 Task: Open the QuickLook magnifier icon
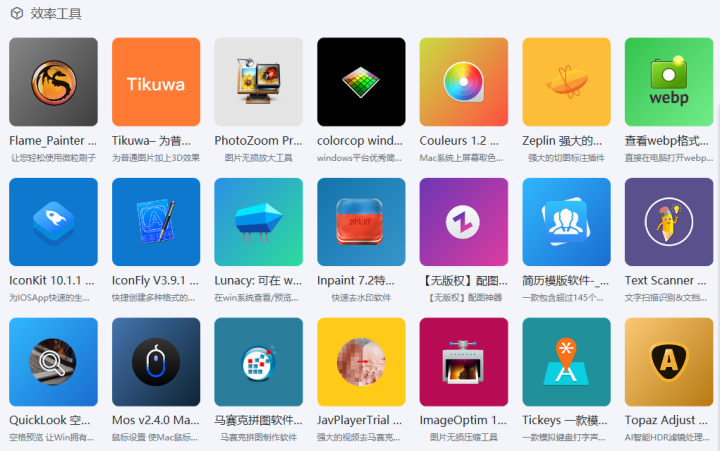pos(53,362)
